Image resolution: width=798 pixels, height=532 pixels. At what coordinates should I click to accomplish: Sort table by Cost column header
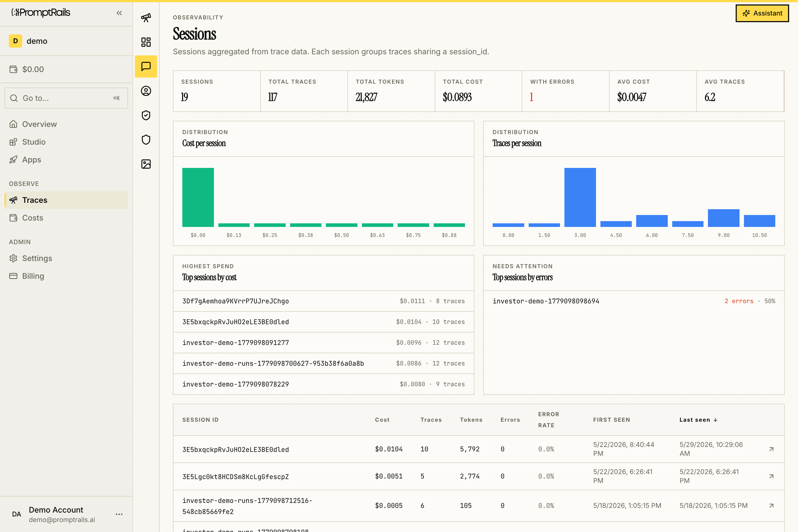coord(382,420)
